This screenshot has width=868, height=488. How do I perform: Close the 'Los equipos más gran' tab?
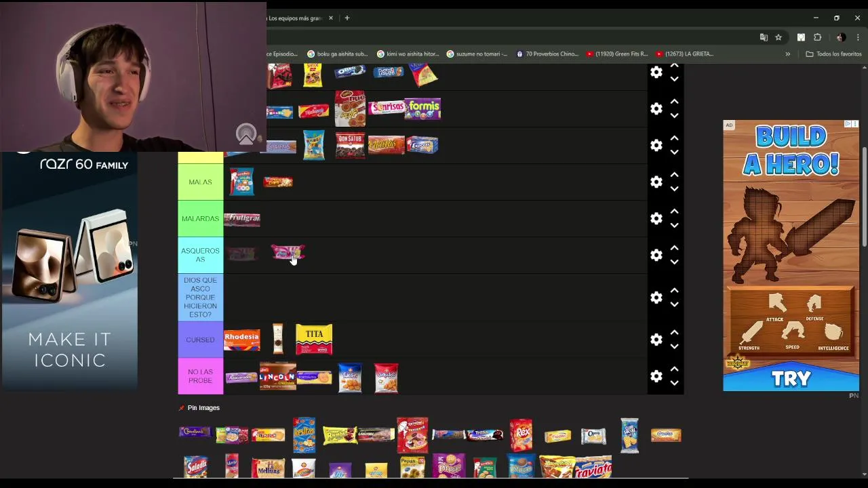click(x=331, y=18)
